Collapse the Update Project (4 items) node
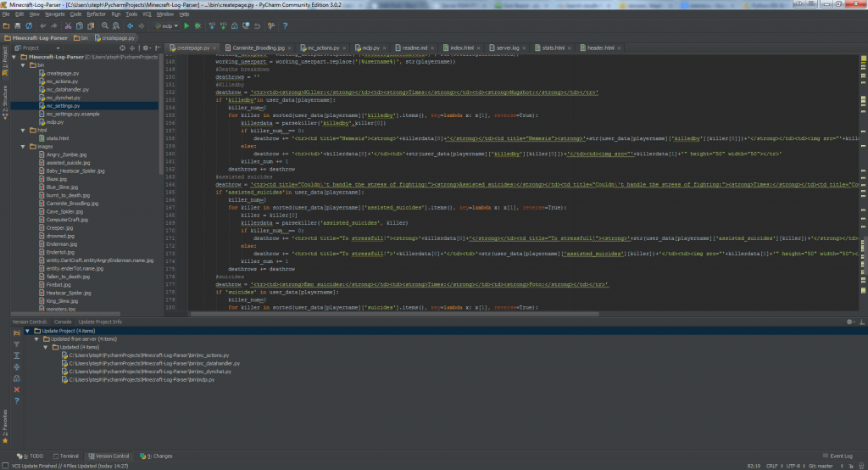Image resolution: width=868 pixels, height=470 pixels. 27,330
